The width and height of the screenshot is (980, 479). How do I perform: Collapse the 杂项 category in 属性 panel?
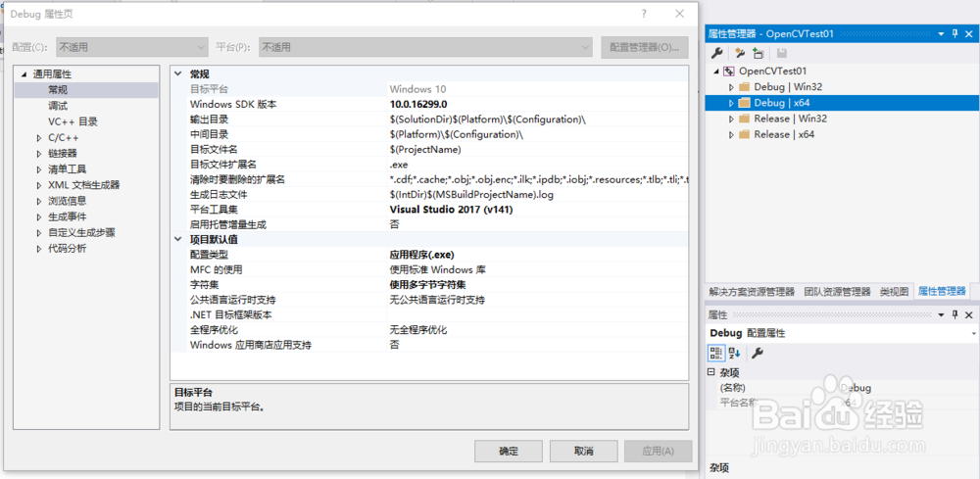tap(710, 373)
